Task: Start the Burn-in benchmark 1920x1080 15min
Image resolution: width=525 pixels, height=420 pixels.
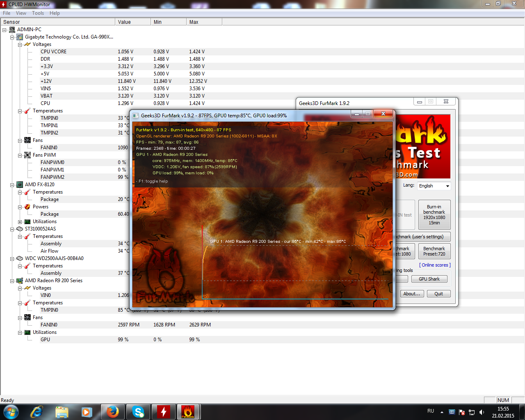Action: coord(434,215)
